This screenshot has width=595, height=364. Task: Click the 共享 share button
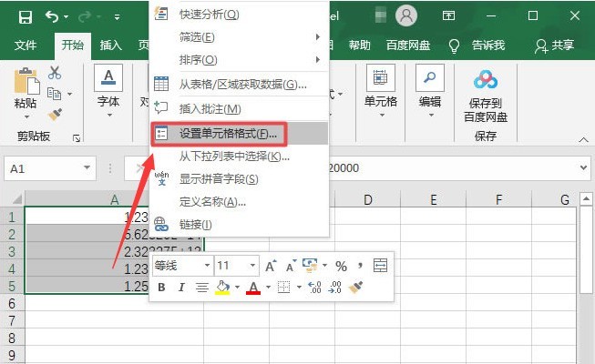pos(555,45)
